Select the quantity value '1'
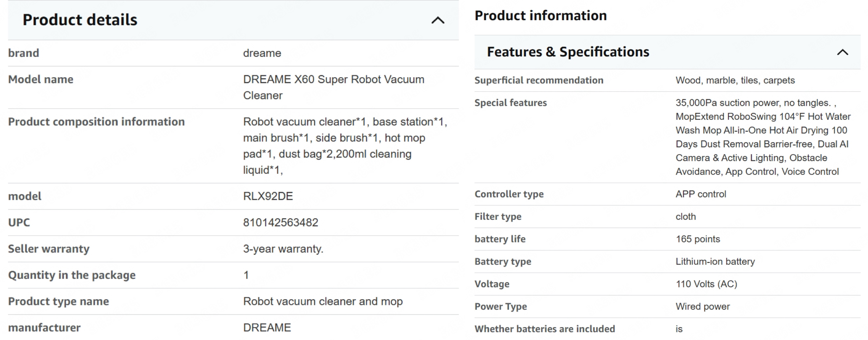The image size is (868, 340). [x=246, y=275]
